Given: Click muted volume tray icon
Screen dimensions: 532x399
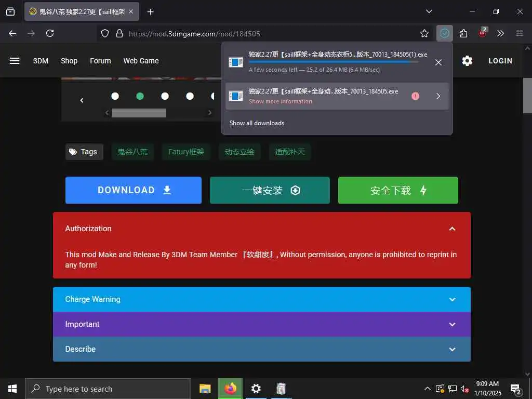Looking at the screenshot, I should click(464, 389).
